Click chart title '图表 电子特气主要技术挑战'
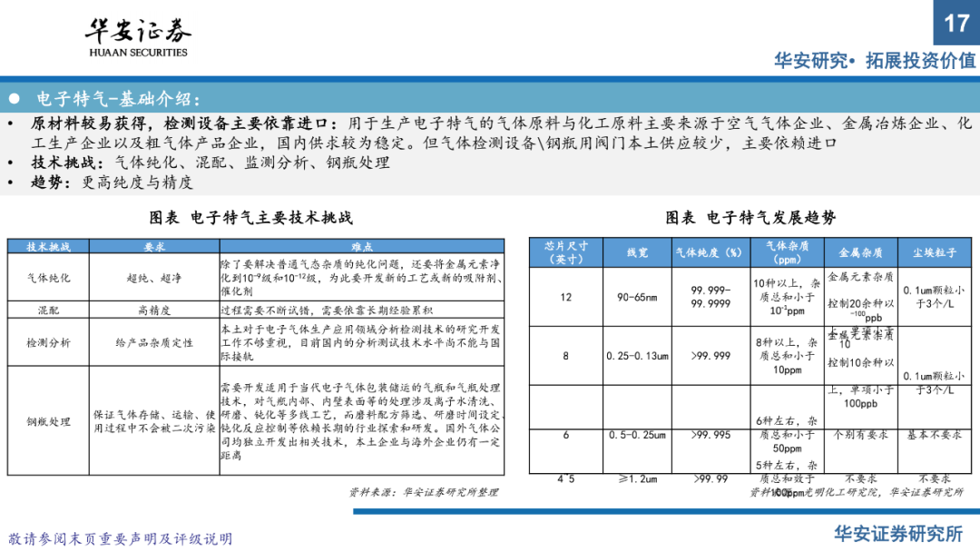 click(250, 218)
